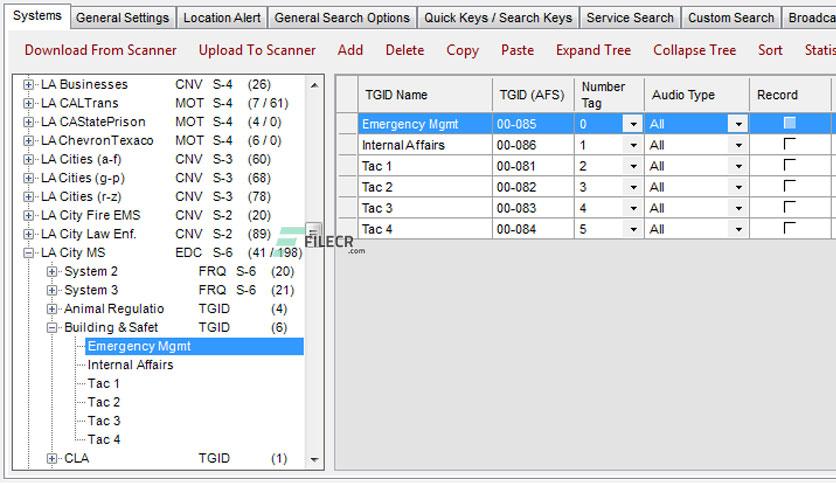Go to the Service Search tab
This screenshot has width=836, height=484.
coord(630,18)
